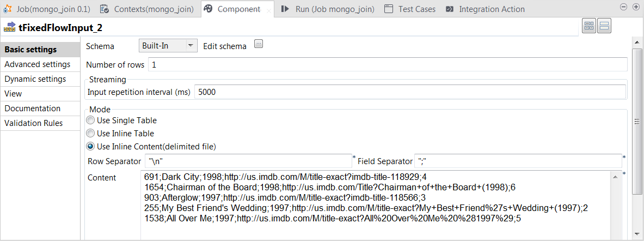Select Use Inline Table mode

(x=90, y=134)
